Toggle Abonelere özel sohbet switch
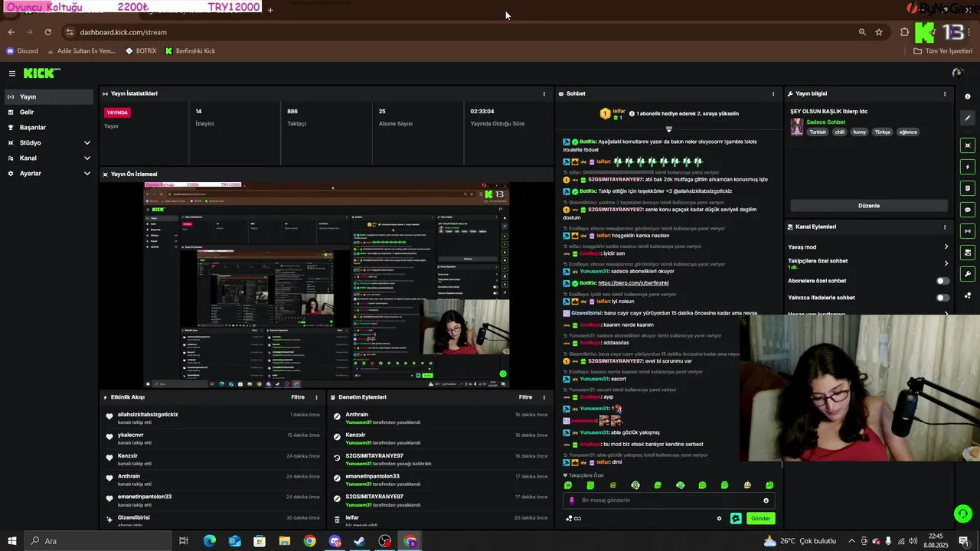The image size is (980, 551). 942,281
